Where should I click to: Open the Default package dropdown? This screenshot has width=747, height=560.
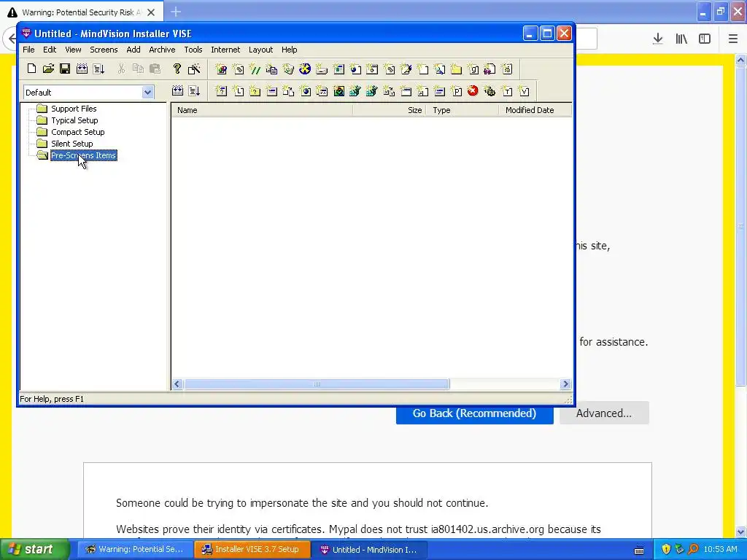88,92
